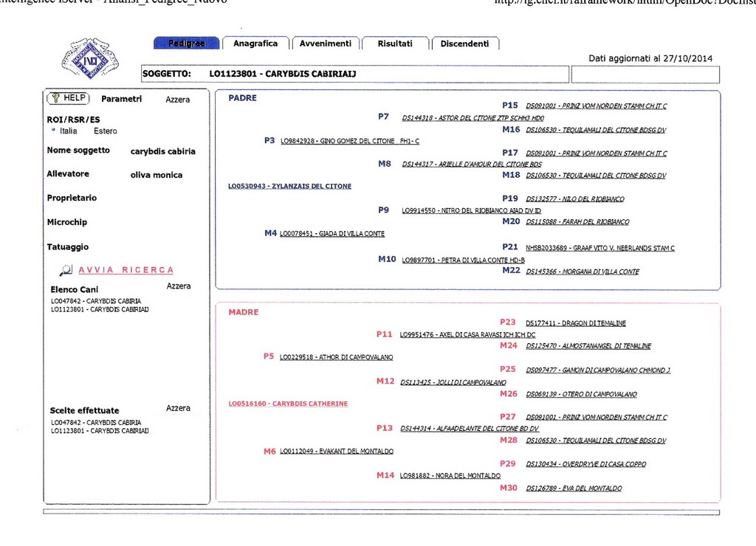Open the HELP button
Viewport: 756px width, 546px height.
(x=69, y=98)
